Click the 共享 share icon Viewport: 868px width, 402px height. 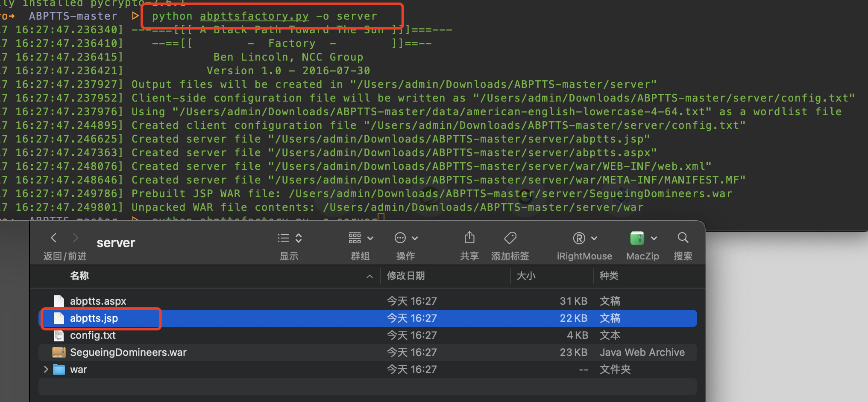tap(469, 237)
